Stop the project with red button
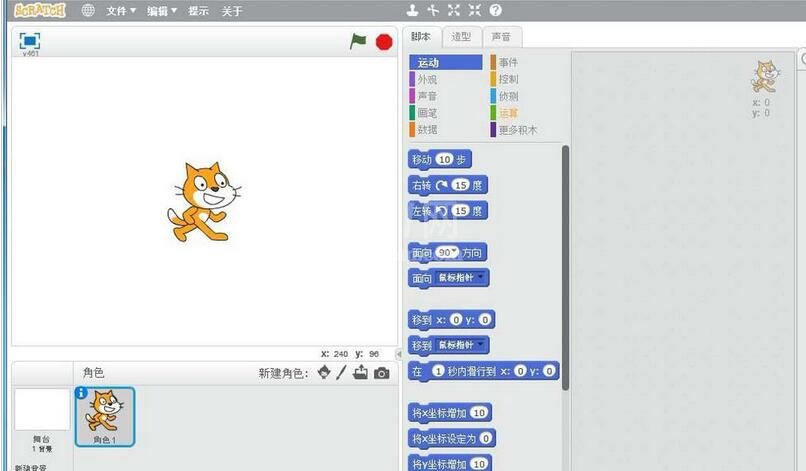Image resolution: width=806 pixels, height=471 pixels. [384, 42]
